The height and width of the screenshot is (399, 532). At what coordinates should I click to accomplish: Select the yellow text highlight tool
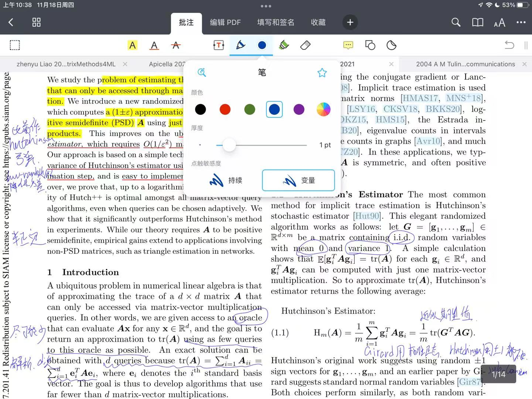click(132, 45)
